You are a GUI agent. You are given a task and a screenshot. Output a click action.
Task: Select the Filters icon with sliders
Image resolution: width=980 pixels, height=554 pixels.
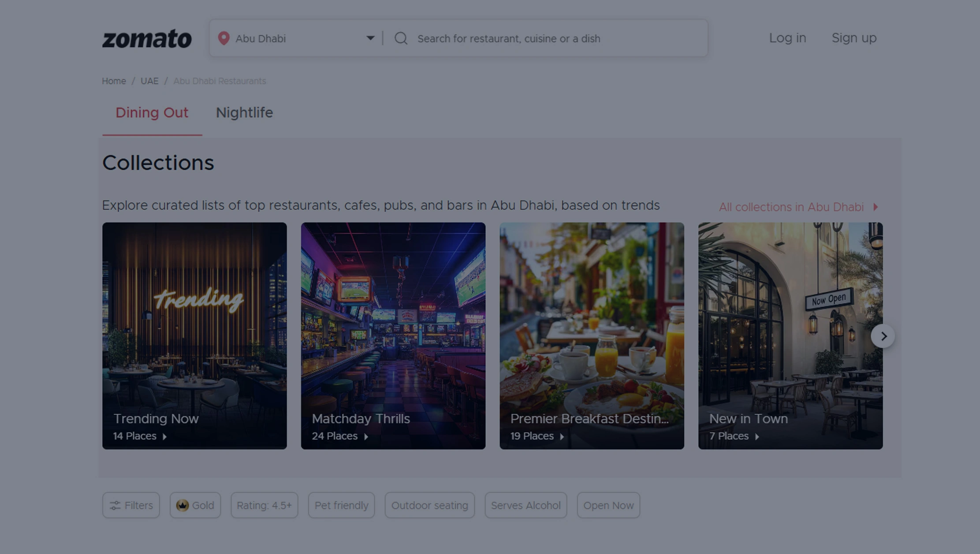(115, 505)
